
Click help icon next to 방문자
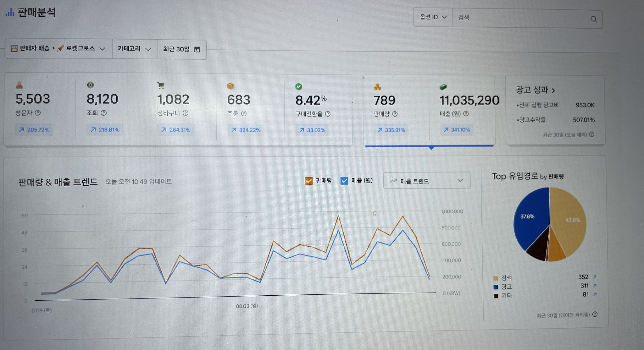[x=38, y=112]
